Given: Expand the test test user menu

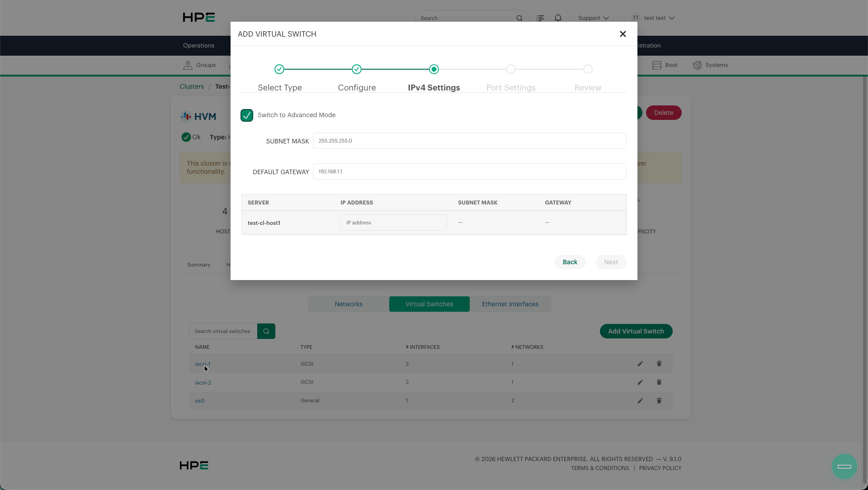Looking at the screenshot, I should [x=659, y=18].
